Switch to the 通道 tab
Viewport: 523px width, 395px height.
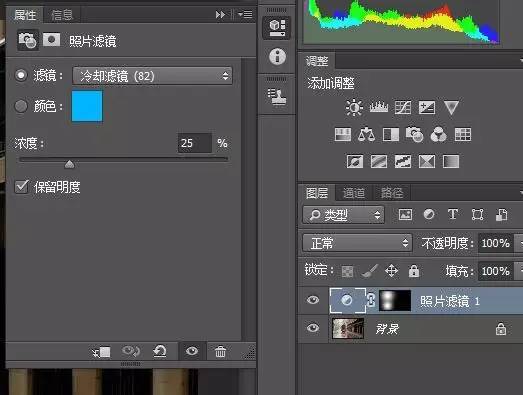[x=354, y=193]
